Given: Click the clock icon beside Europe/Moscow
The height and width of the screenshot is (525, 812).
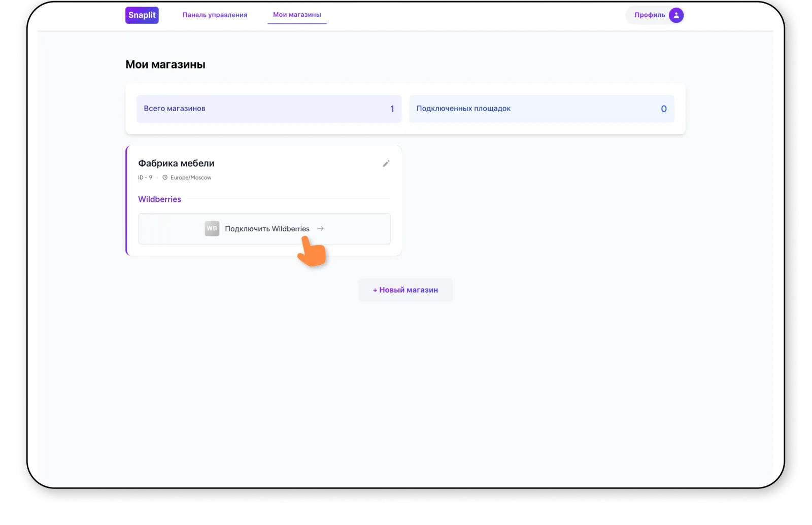Looking at the screenshot, I should click(x=165, y=178).
